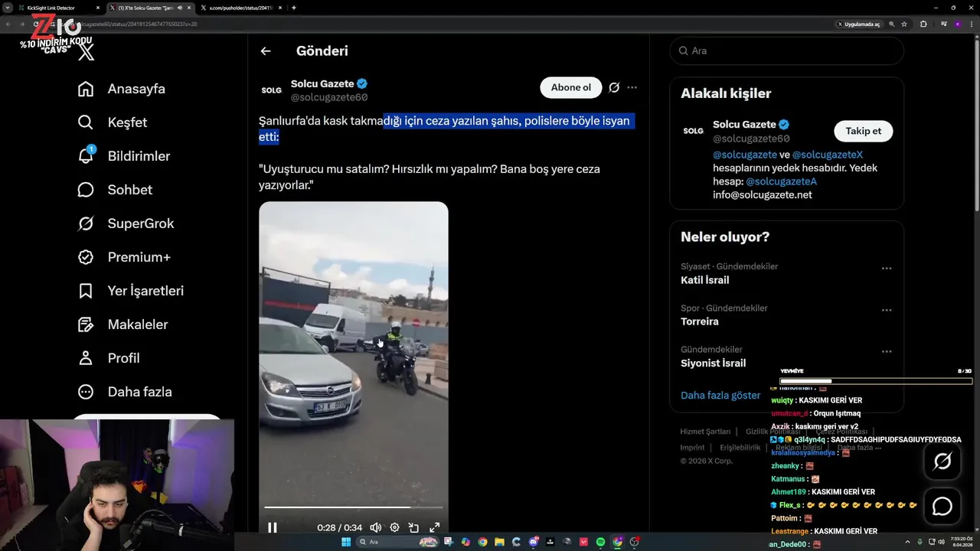Viewport: 980px width, 551px height.
Task: Open SuperGrok icon in sidebar
Action: click(x=86, y=223)
